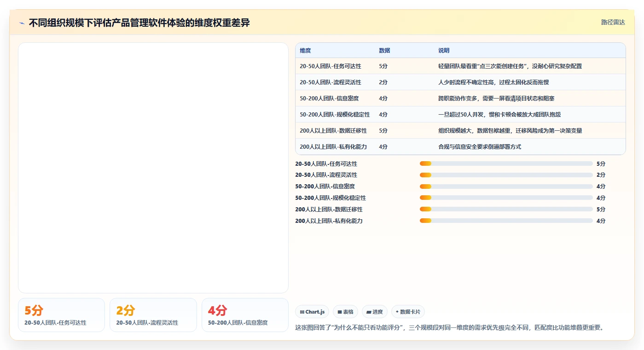This screenshot has height=350, width=644.
Task: Click progress bar for 50-200人团队-信息密度
Action: pos(506,187)
